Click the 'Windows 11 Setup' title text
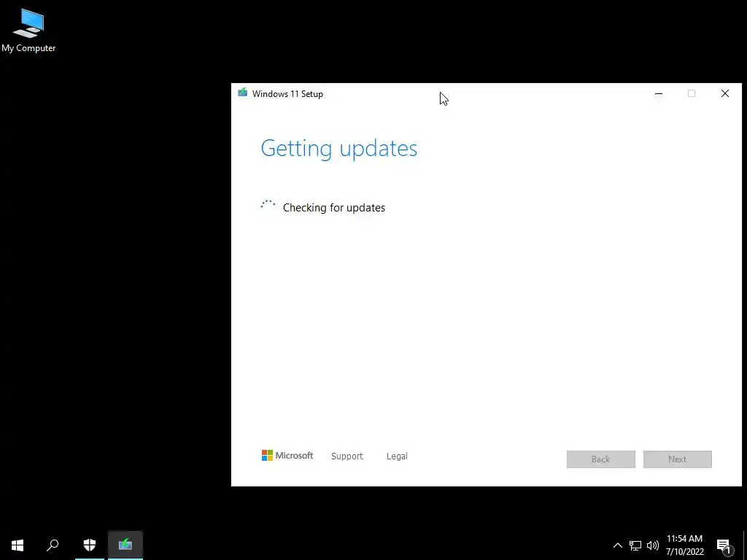This screenshot has width=747, height=560. point(287,94)
